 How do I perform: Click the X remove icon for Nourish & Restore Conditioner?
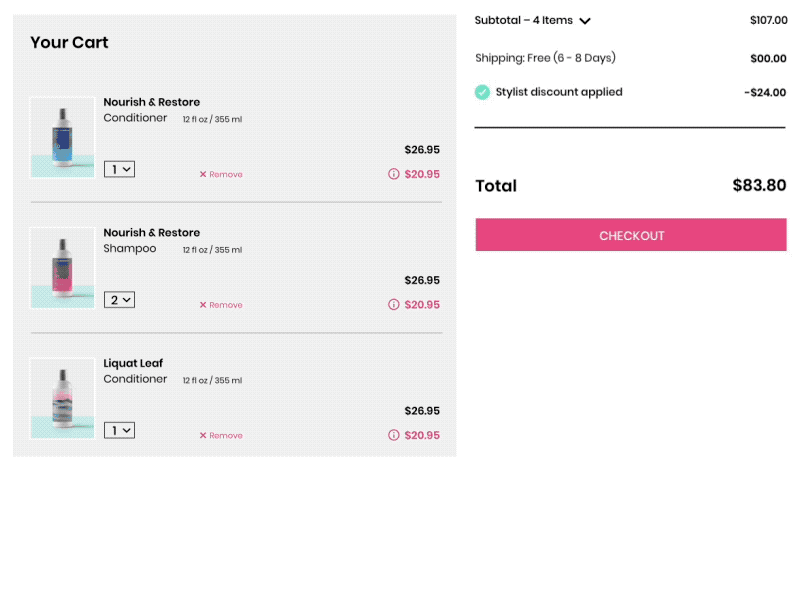(x=203, y=174)
